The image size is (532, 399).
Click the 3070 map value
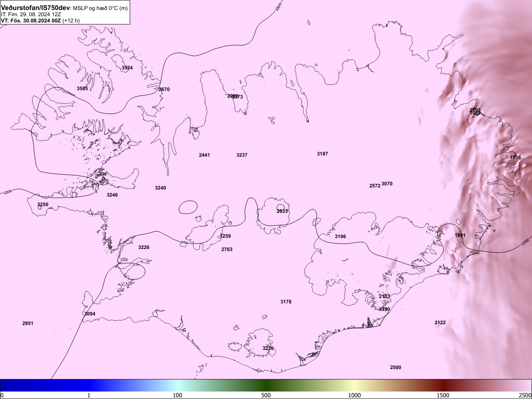click(x=387, y=184)
